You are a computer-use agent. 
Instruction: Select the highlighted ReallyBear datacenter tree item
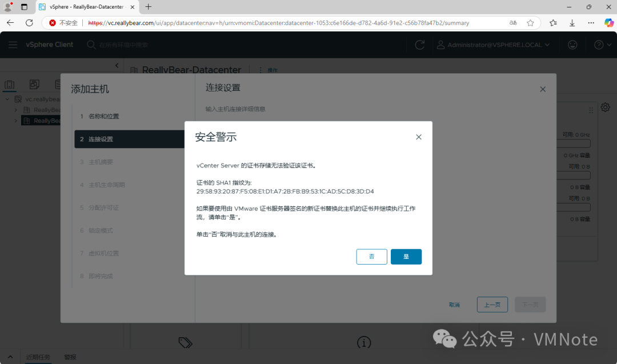point(41,121)
